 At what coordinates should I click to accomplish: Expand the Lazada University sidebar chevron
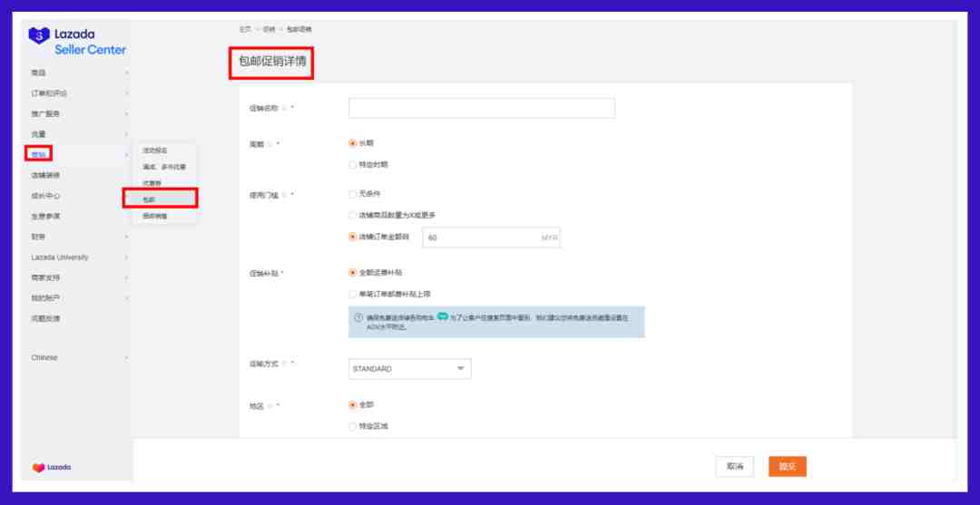[x=126, y=257]
